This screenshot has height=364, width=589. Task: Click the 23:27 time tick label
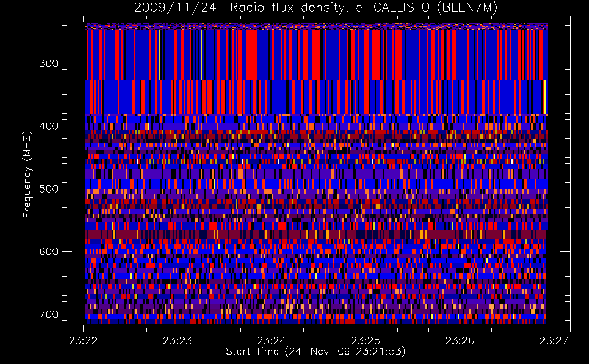[554, 341]
